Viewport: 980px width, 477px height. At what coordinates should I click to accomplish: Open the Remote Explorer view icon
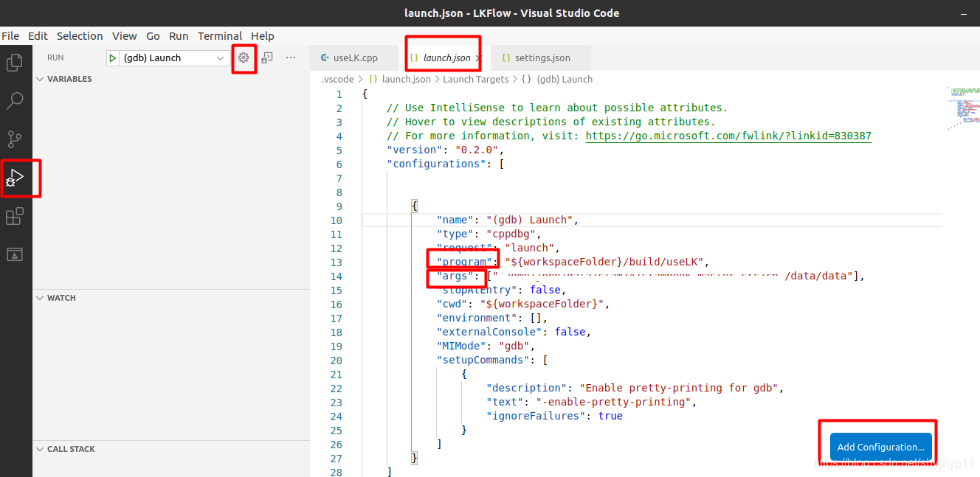click(15, 254)
